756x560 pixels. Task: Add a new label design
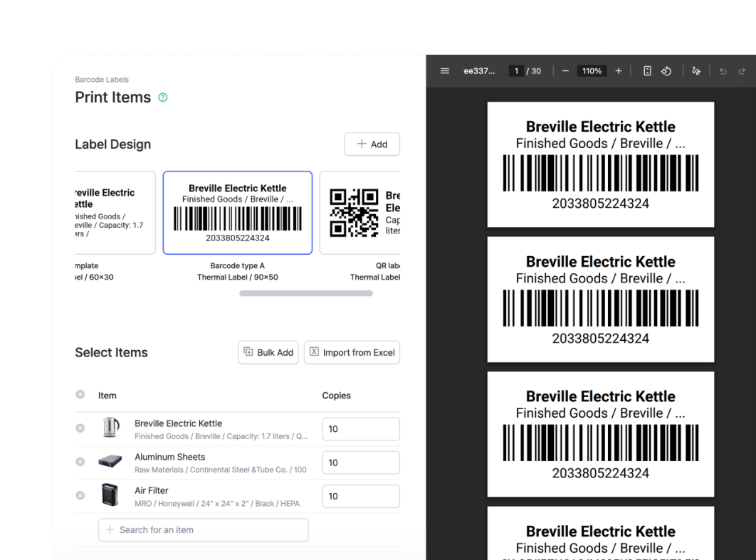pyautogui.click(x=372, y=144)
